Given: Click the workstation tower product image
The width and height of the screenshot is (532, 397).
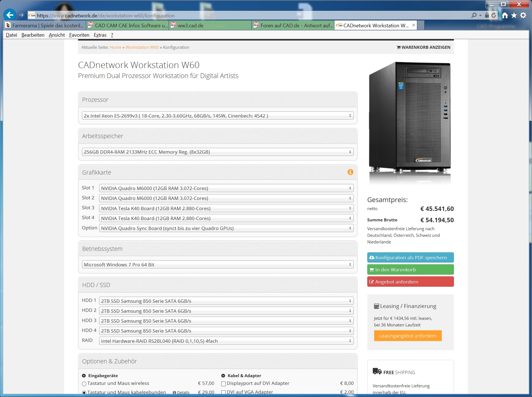Looking at the screenshot, I should (410, 121).
